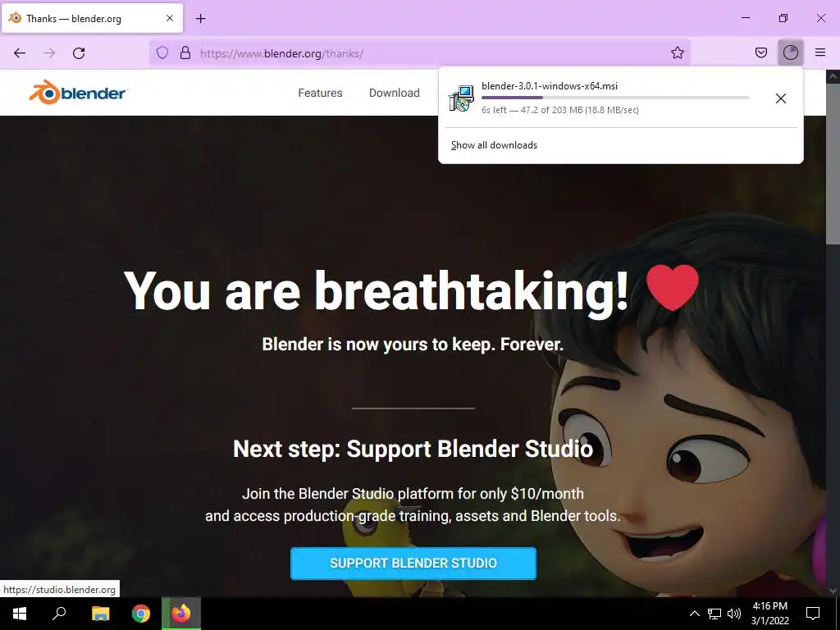The height and width of the screenshot is (630, 840).
Task: Open the Windows Start menu
Action: (20, 614)
